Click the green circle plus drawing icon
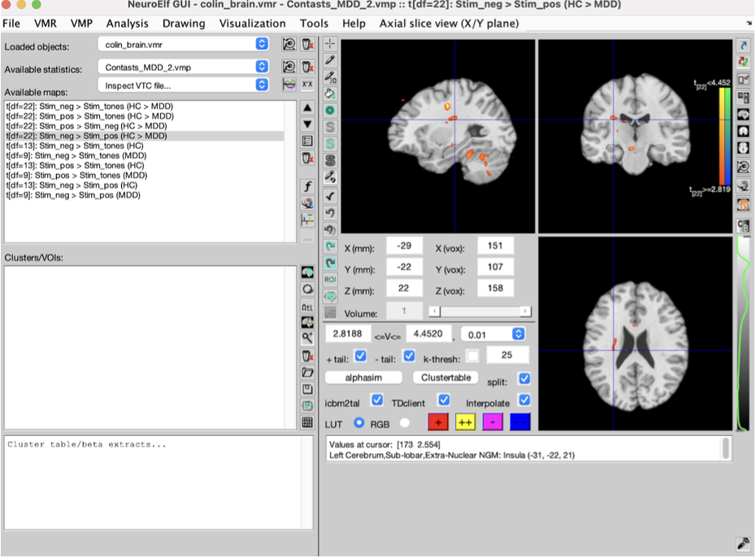756x558 pixels. [x=330, y=110]
